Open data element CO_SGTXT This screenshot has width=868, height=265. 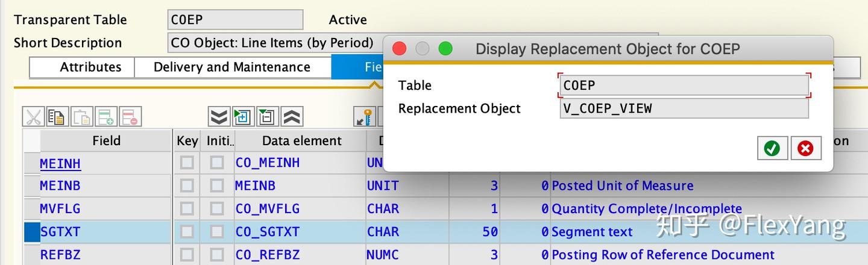coord(268,232)
